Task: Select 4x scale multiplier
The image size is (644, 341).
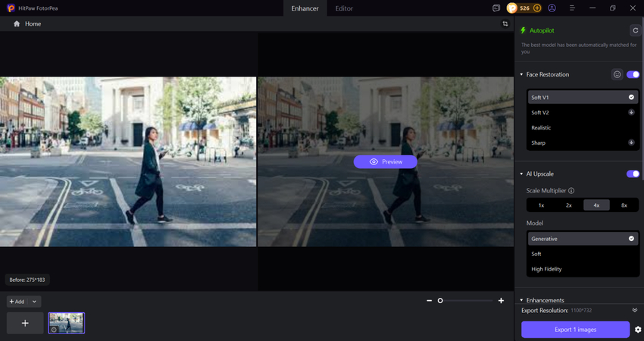Action: [596, 205]
